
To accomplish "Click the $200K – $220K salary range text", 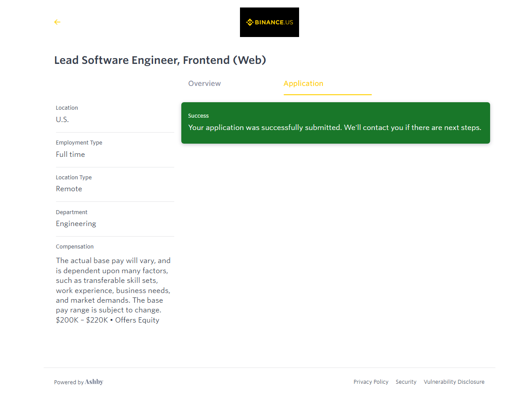I will tap(82, 320).
